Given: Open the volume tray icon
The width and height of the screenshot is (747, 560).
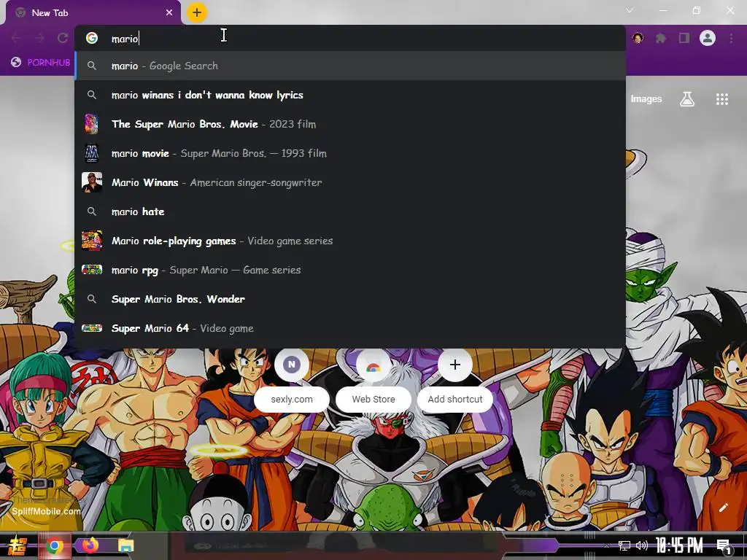Looking at the screenshot, I should (642, 545).
